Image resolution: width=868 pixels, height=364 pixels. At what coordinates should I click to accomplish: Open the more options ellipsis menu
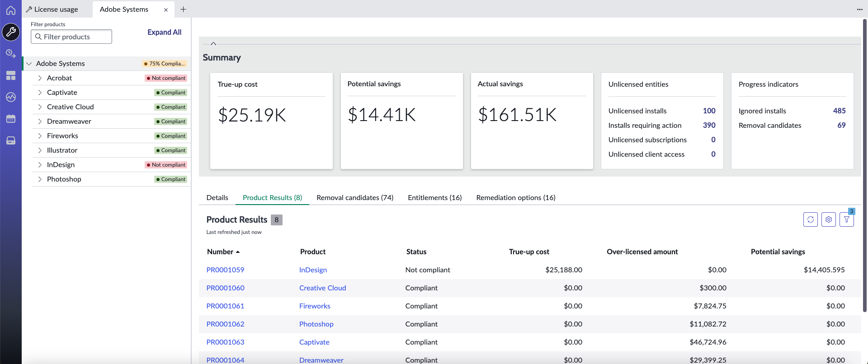[x=859, y=9]
